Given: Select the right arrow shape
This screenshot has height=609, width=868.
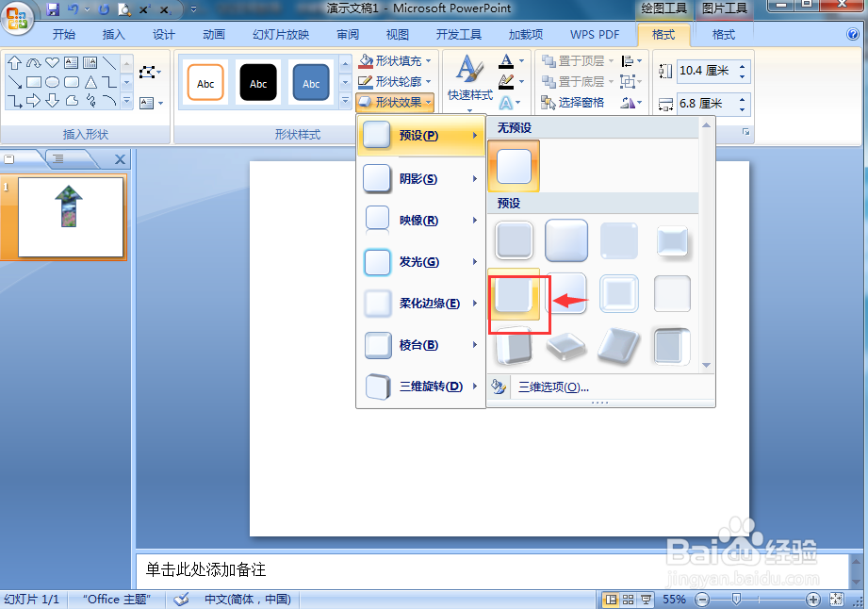Looking at the screenshot, I should [x=33, y=101].
